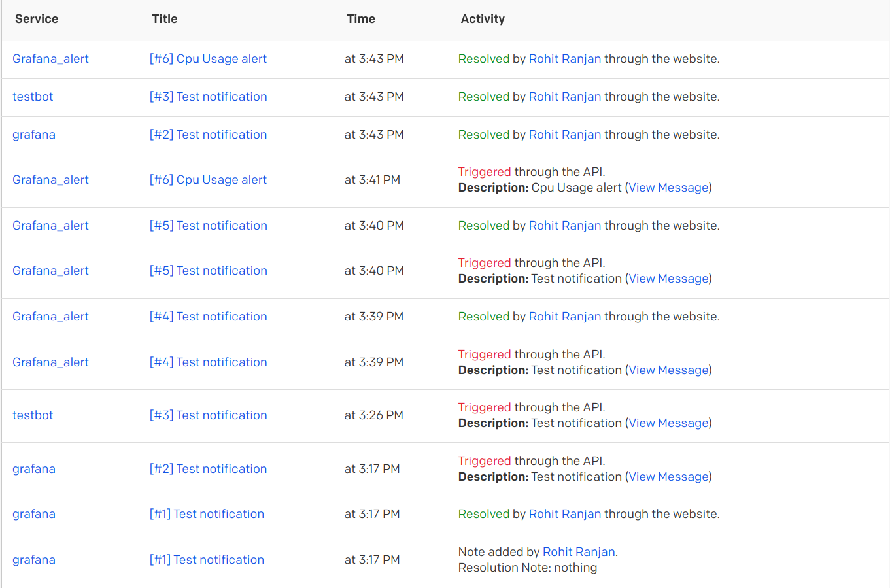Open [#3] Test notification resolved at 3:43 PM
890x588 pixels.
tap(208, 97)
